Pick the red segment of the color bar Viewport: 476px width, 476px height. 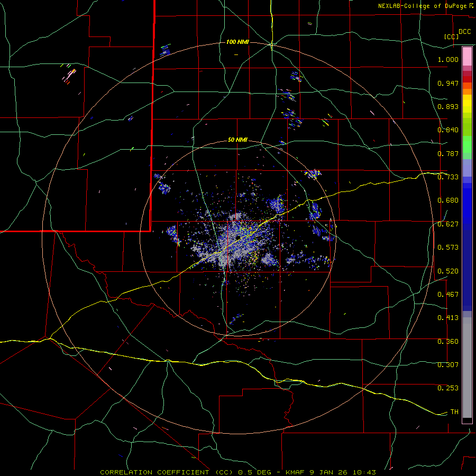467,79
